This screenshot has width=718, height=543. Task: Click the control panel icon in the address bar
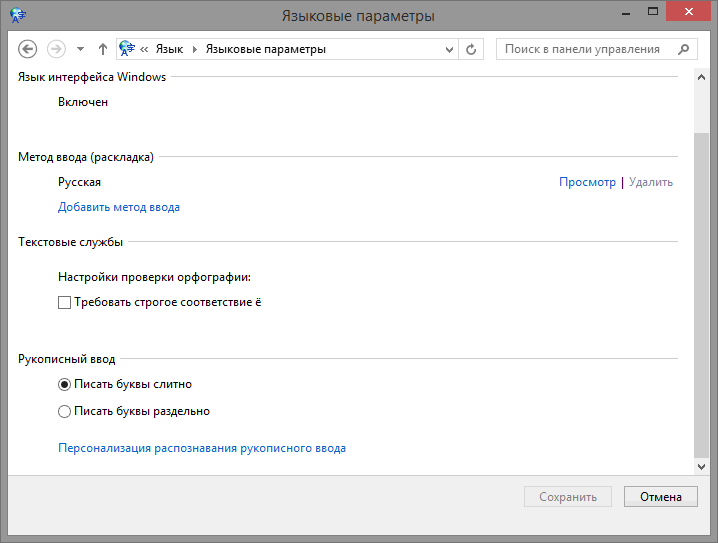[x=128, y=49]
